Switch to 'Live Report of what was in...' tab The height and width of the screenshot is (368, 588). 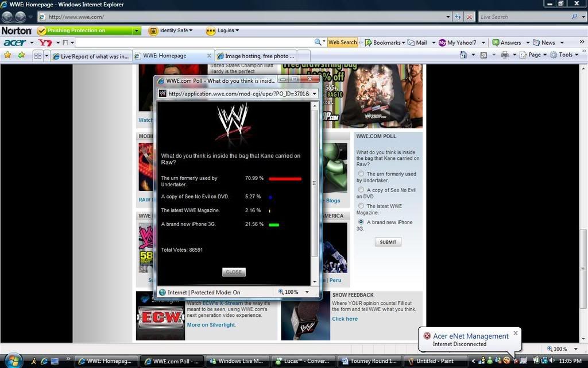[91, 56]
